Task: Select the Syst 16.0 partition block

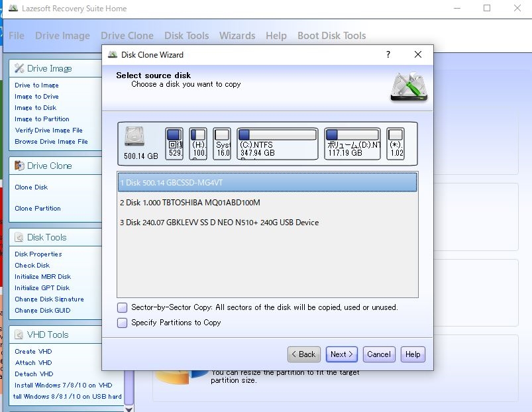Action: (222, 144)
